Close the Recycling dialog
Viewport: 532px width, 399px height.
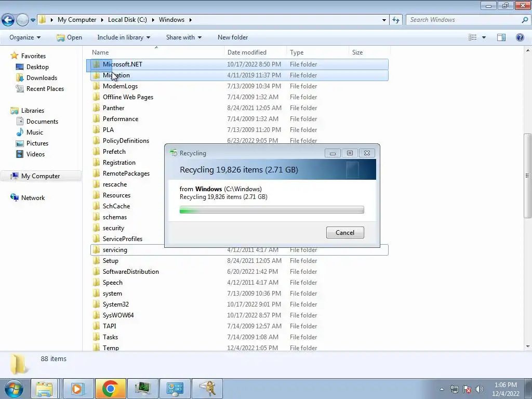tap(367, 153)
